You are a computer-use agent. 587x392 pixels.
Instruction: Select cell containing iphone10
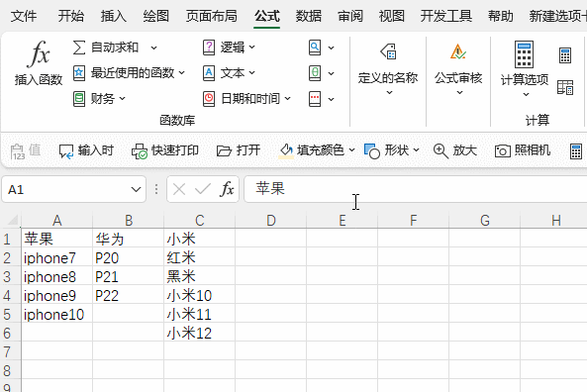coord(56,314)
